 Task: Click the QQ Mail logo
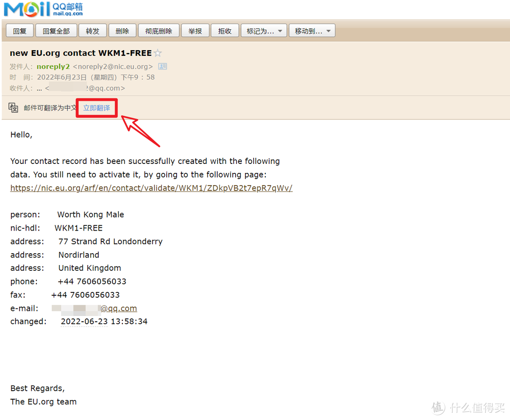tap(43, 9)
